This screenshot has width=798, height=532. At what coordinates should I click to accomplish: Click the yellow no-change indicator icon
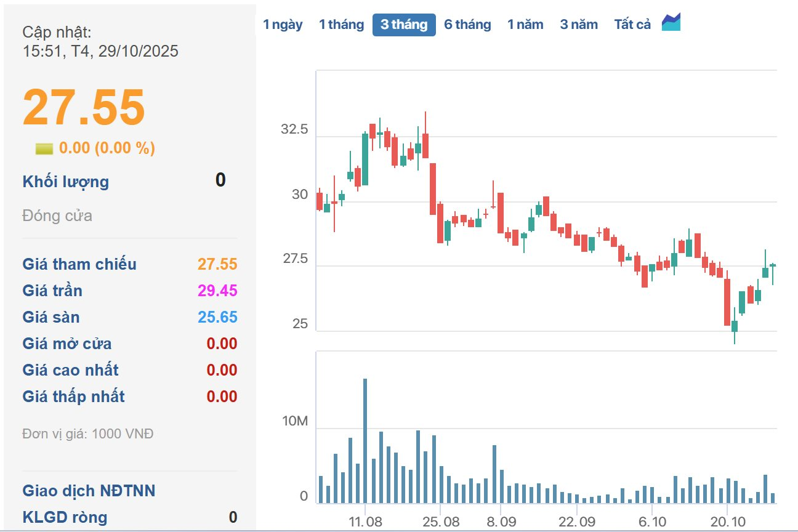pos(44,148)
